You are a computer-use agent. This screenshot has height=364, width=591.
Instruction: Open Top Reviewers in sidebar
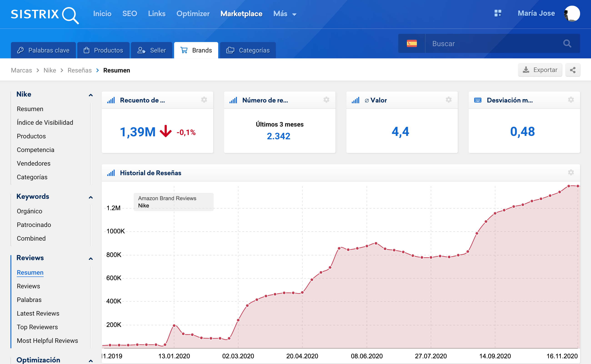[37, 327]
